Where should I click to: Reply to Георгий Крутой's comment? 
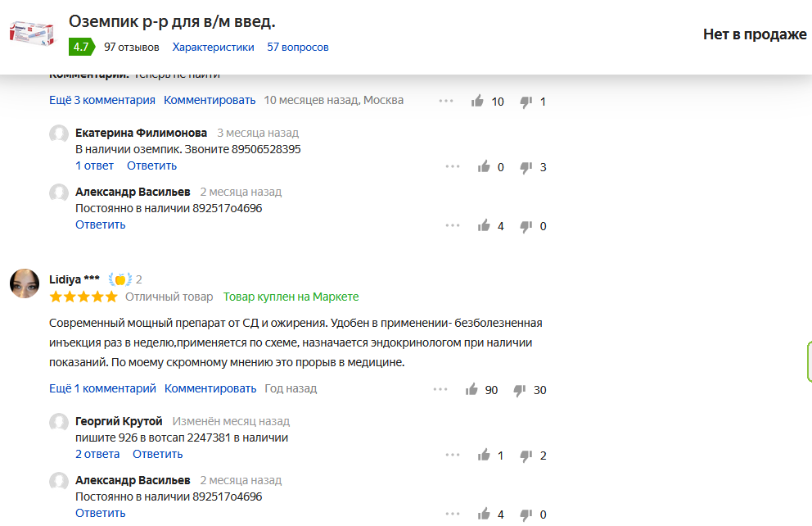pos(157,454)
